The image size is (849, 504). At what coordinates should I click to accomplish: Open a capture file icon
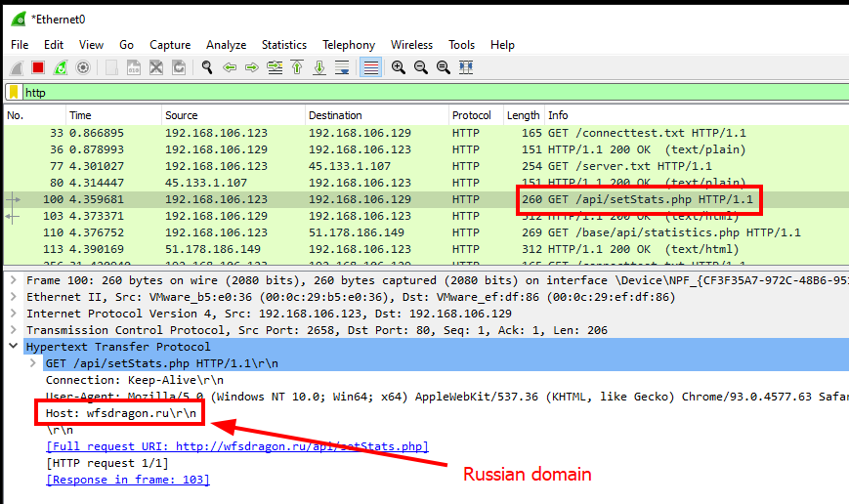click(111, 67)
